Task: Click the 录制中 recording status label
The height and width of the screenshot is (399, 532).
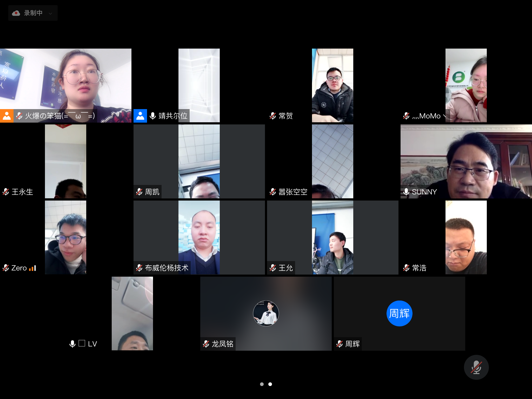Action: [33, 13]
